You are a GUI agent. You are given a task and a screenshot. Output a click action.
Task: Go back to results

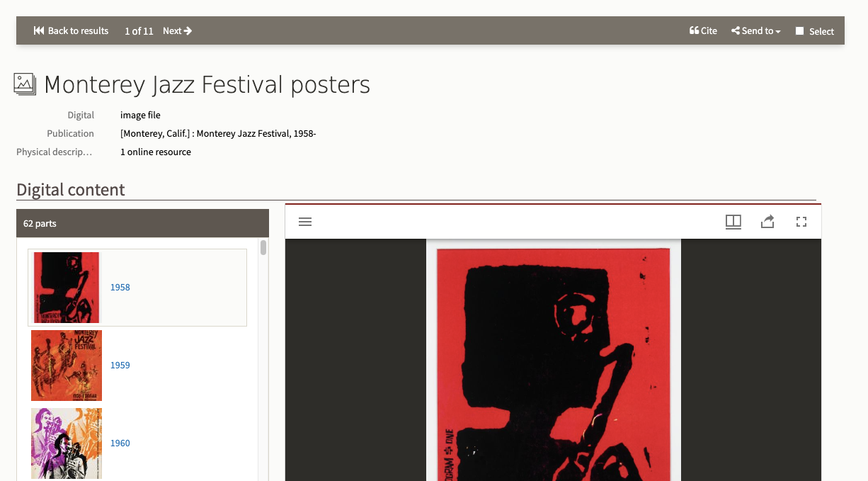point(71,30)
